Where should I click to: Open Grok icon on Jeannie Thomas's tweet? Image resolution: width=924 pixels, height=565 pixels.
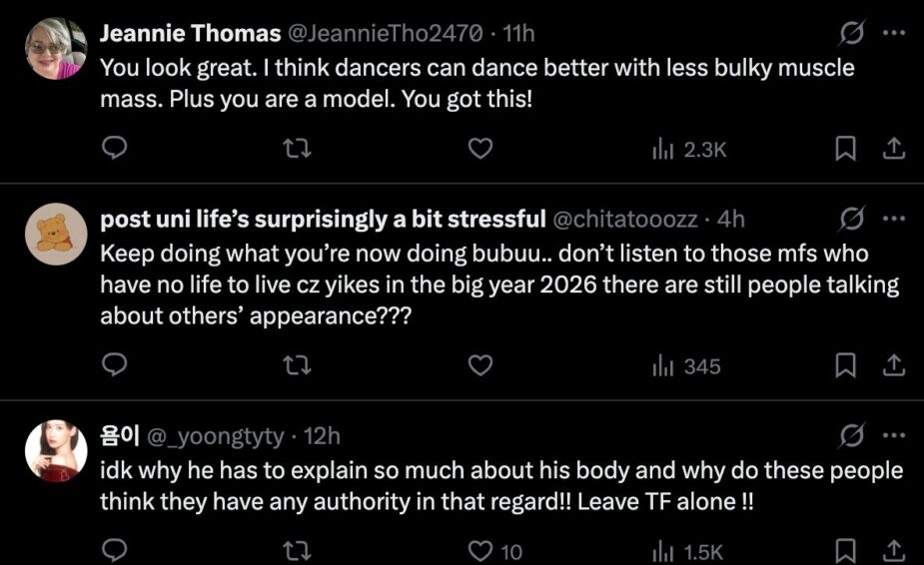pyautogui.click(x=852, y=34)
